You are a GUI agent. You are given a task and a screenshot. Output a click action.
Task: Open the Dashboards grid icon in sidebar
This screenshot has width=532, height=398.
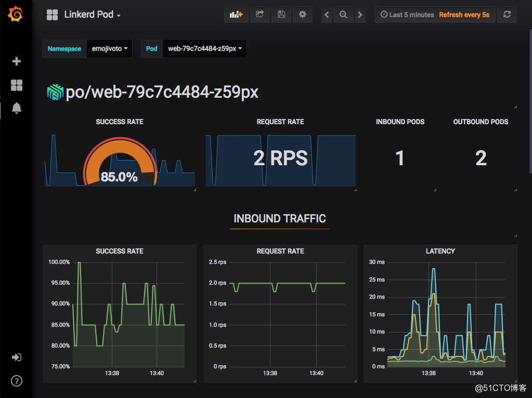pyautogui.click(x=16, y=85)
